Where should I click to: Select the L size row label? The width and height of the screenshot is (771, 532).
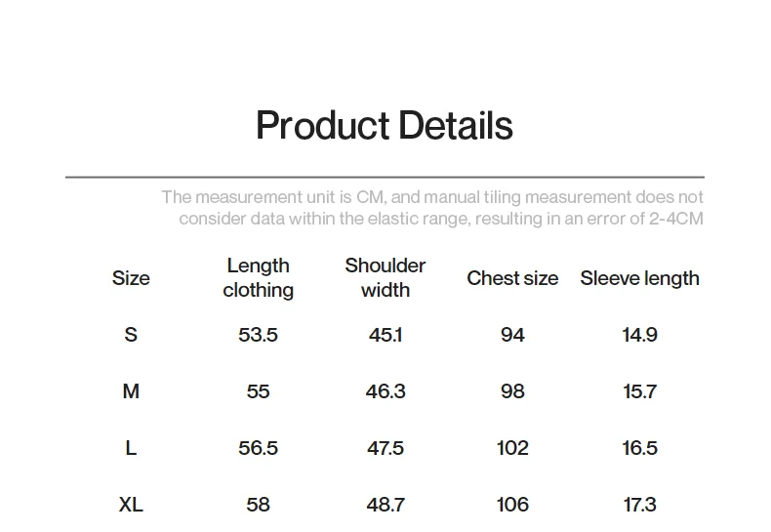coord(131,448)
